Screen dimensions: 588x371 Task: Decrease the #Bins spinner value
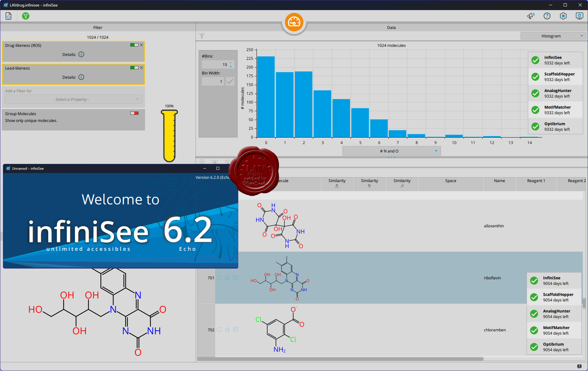[x=231, y=66]
